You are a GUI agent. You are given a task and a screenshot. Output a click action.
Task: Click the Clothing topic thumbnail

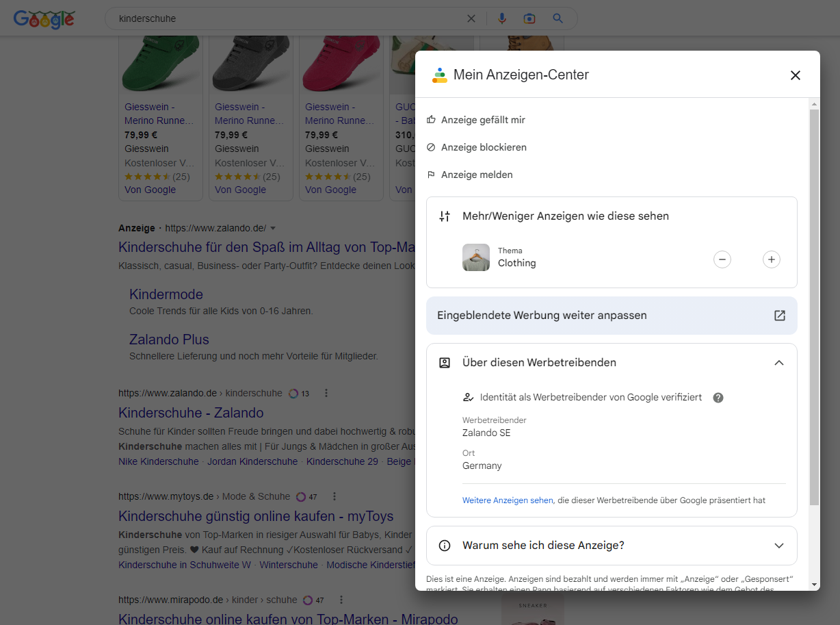tap(476, 257)
